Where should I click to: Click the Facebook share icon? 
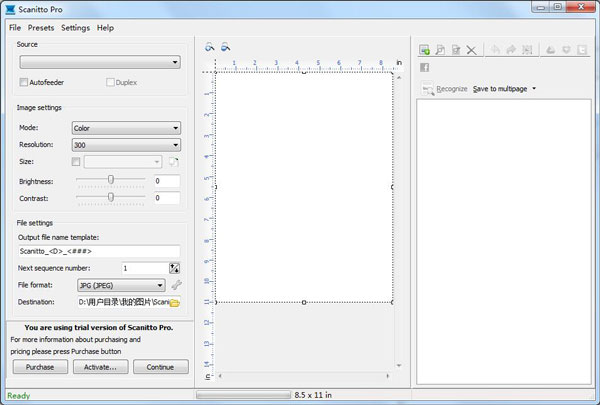pos(424,68)
